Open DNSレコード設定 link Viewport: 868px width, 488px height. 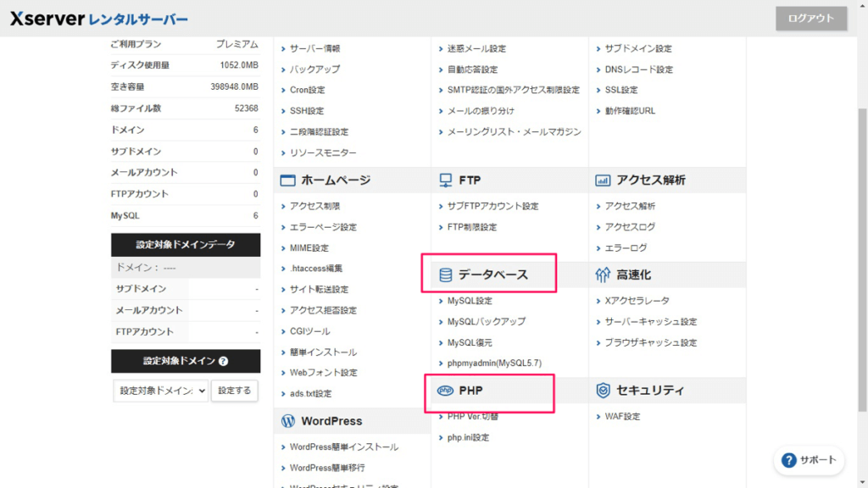coord(639,69)
